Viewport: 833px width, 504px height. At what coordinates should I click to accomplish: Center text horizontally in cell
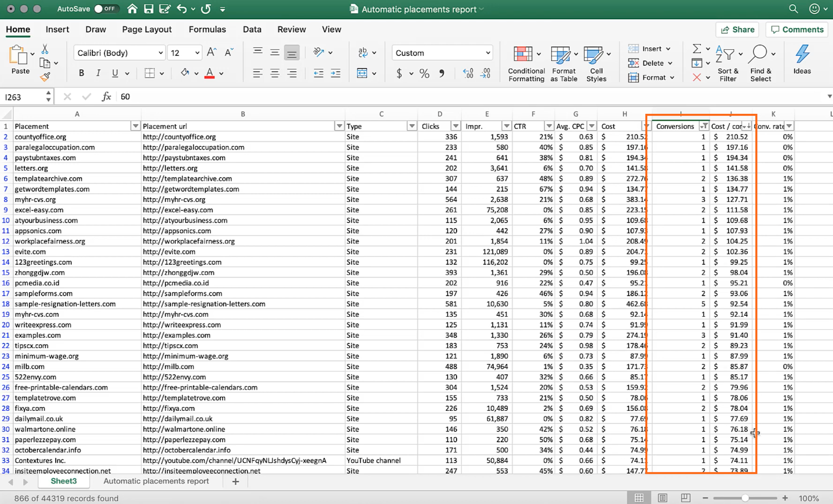[x=275, y=73]
